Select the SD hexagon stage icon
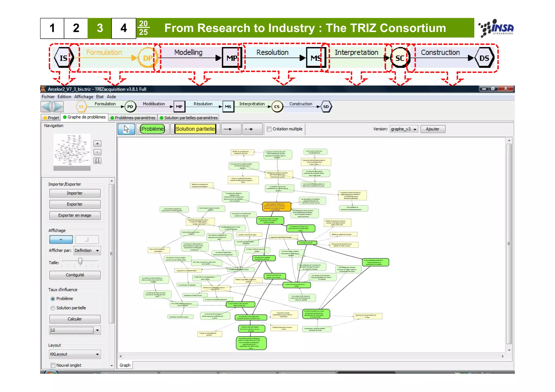Image resolution: width=555 pixels, height=392 pixels. pos(326,107)
